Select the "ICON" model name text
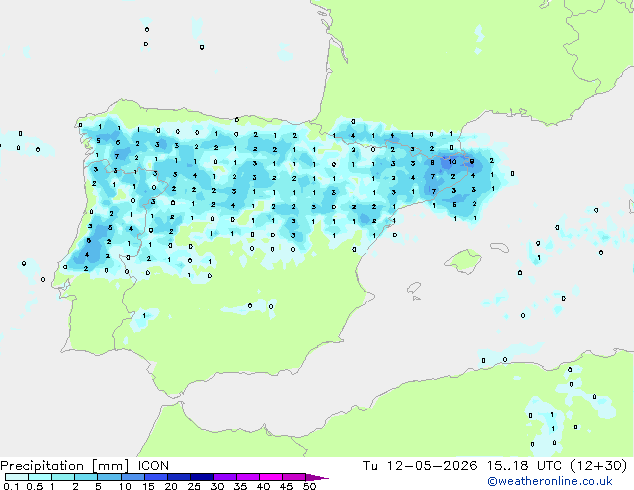 (x=153, y=466)
